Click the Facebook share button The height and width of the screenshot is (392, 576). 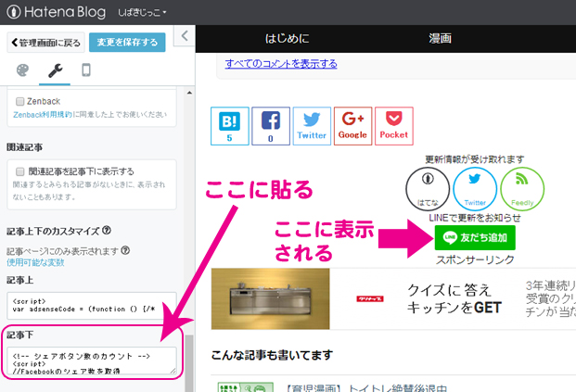click(271, 126)
